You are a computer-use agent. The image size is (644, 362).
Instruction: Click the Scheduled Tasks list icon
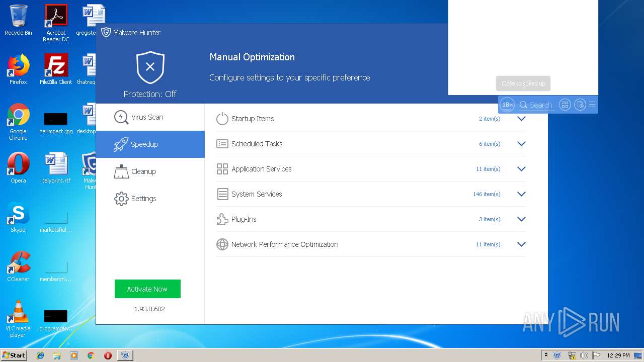point(222,144)
